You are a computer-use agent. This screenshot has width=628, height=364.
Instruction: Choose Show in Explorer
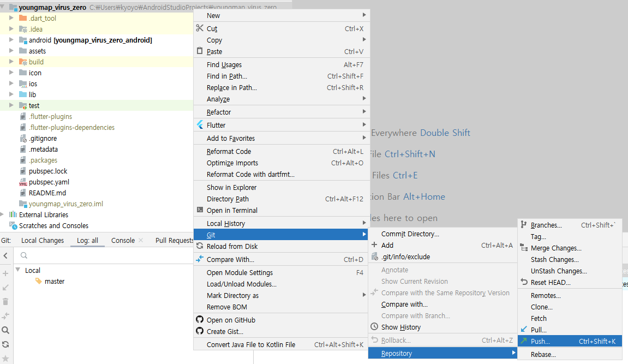pos(282,187)
